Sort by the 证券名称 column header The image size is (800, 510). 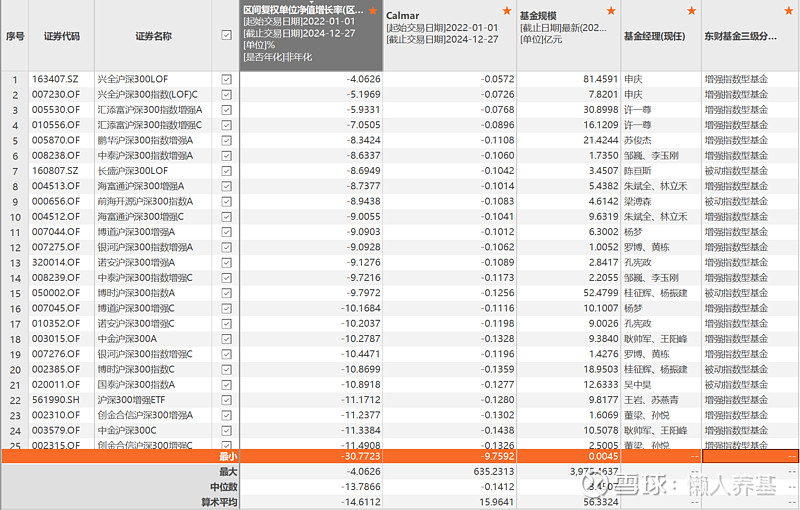pos(154,36)
